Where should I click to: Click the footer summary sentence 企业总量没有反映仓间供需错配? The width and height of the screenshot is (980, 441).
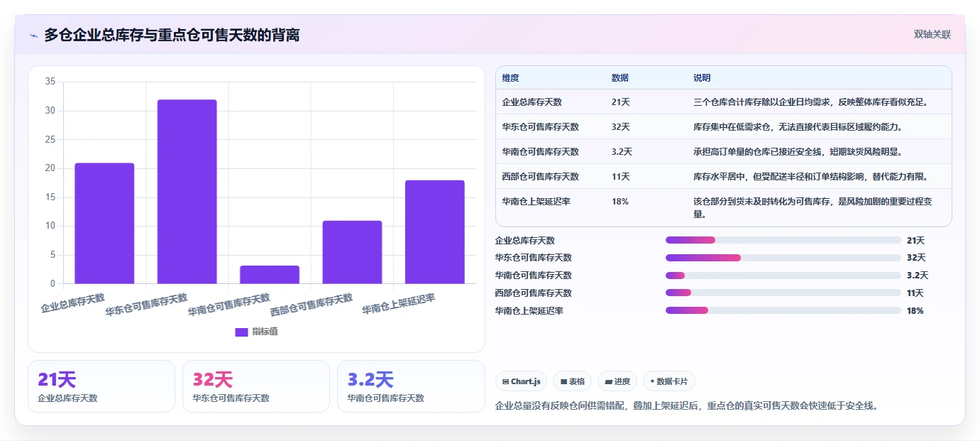[x=686, y=406]
